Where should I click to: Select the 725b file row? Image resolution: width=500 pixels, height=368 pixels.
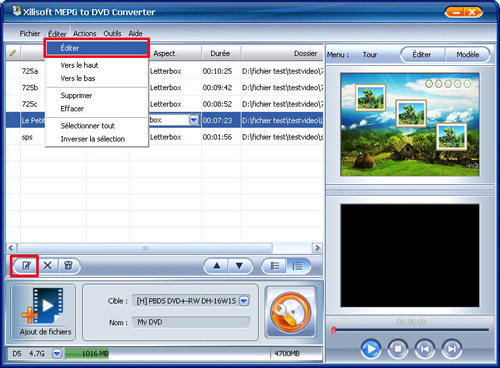(x=165, y=88)
